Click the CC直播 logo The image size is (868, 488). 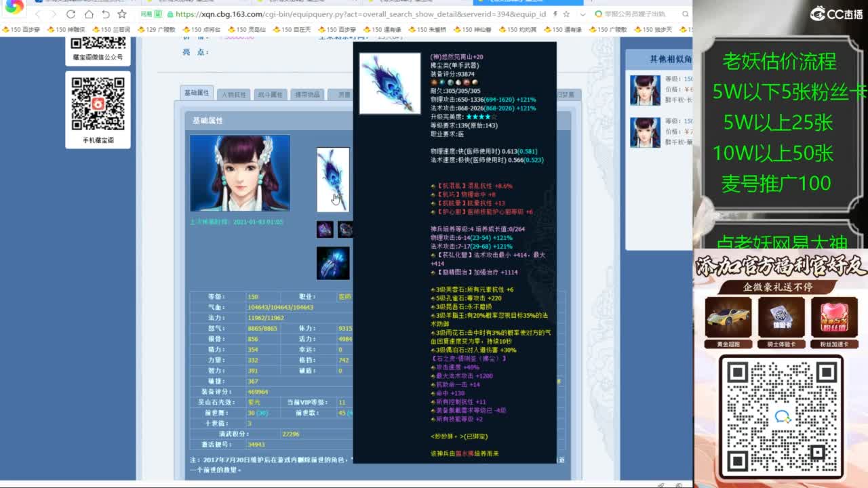(835, 14)
